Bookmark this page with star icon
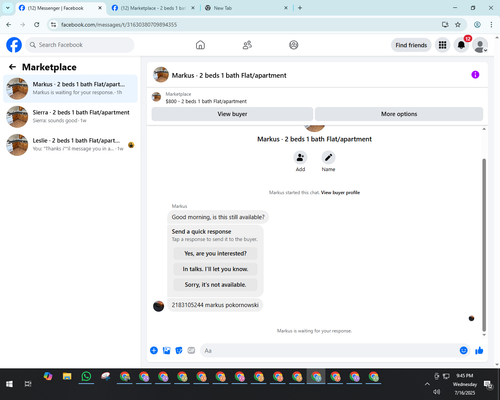500x400 pixels. 458,25
